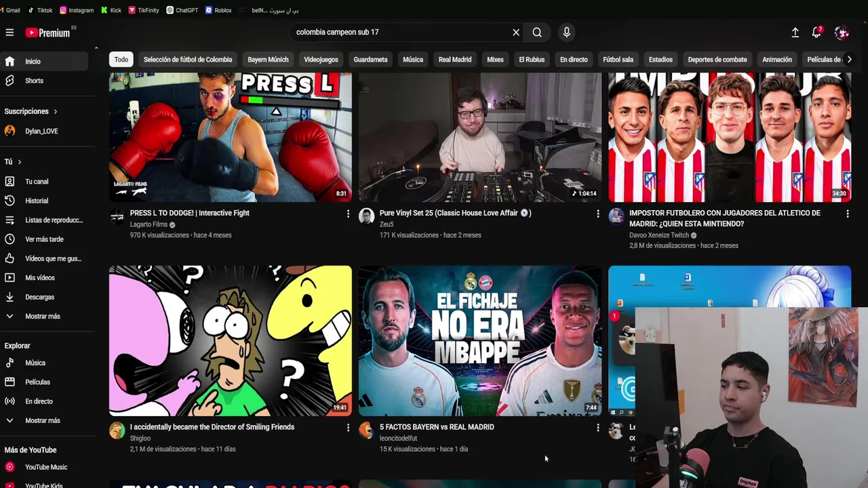Image resolution: width=868 pixels, height=488 pixels.
Task: Open El Fichaje No Era Mbappe thumbnail
Action: pos(480,341)
